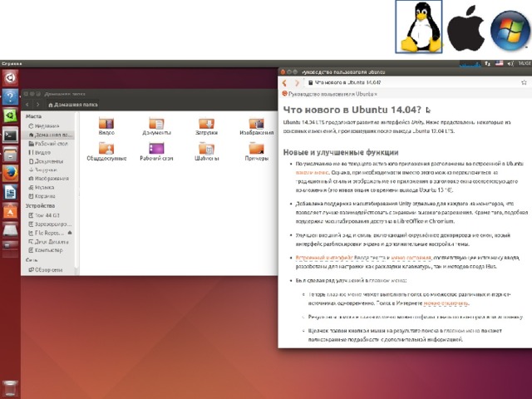Screen dimensions: 532x399
Task: Follow the Встроенный интерфейс ввода текста link
Action: 339,258
